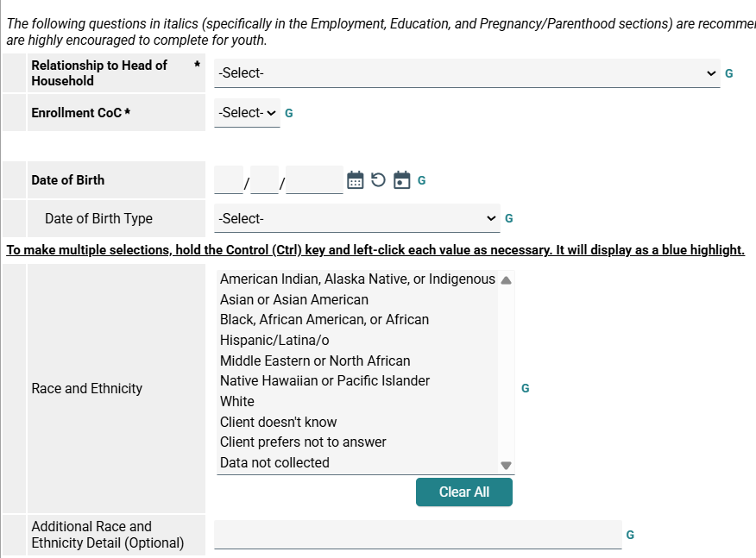Expand the Enrollment CoC dropdown
The image size is (756, 558).
247,113
